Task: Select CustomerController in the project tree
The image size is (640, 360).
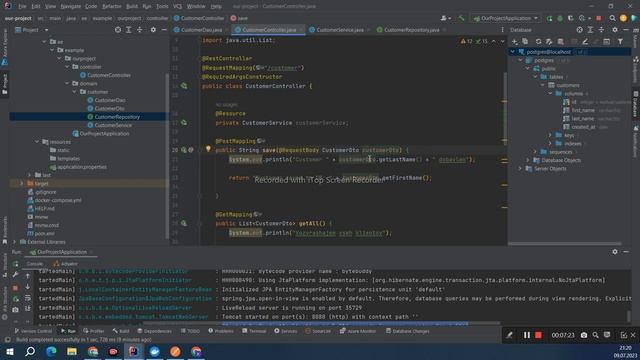Action: point(109,75)
